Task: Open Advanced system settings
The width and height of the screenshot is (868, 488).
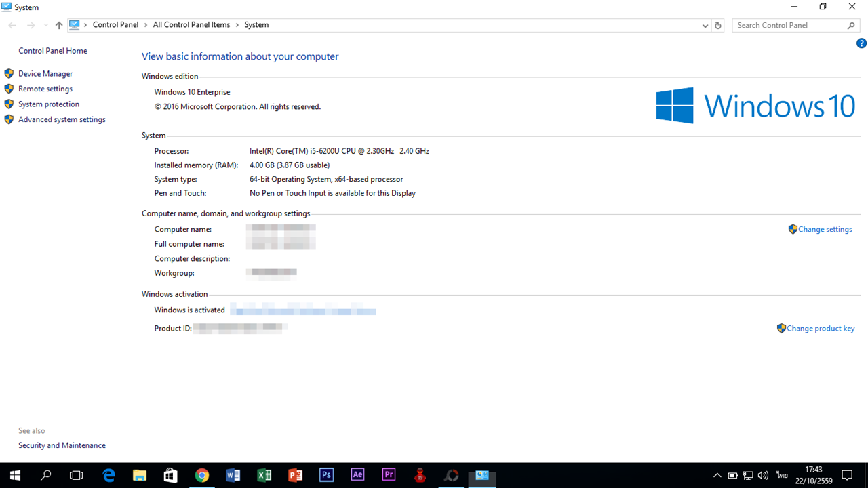Action: click(62, 119)
